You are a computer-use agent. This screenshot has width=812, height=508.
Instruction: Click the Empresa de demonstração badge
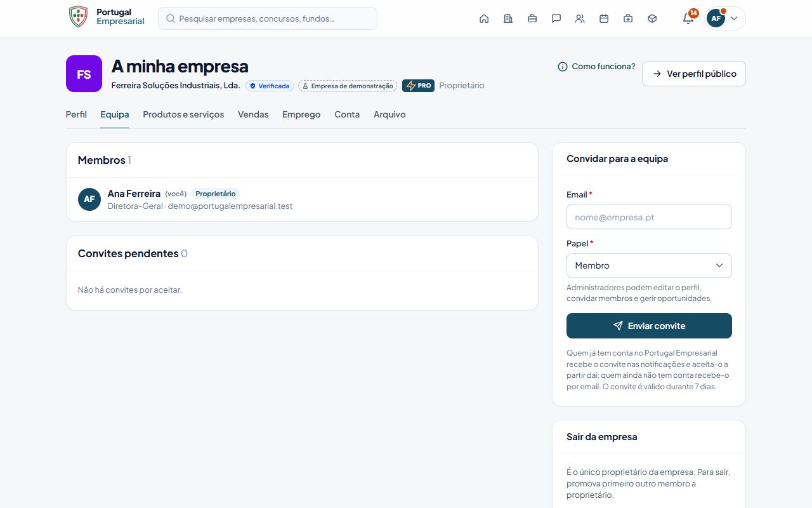[348, 86]
